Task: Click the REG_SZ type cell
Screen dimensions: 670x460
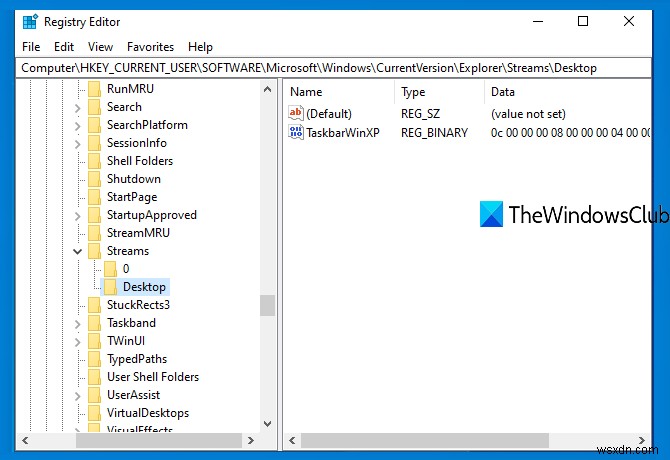Action: tap(420, 114)
